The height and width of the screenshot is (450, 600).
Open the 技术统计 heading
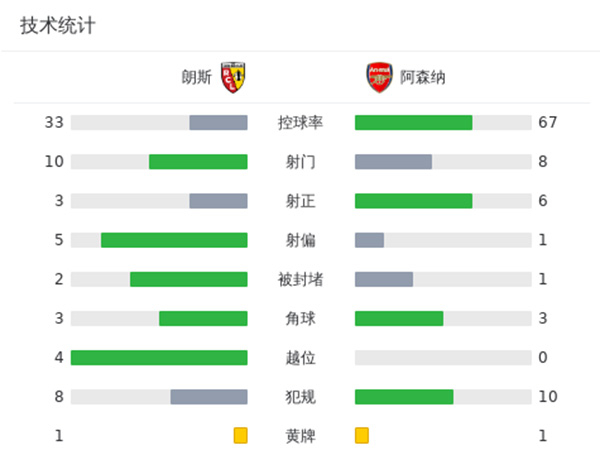[58, 26]
